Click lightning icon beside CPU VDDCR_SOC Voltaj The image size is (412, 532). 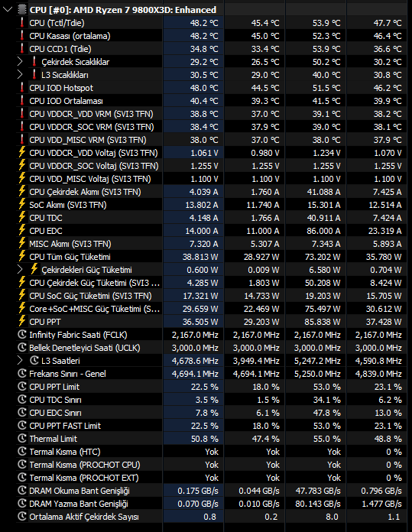coord(22,165)
